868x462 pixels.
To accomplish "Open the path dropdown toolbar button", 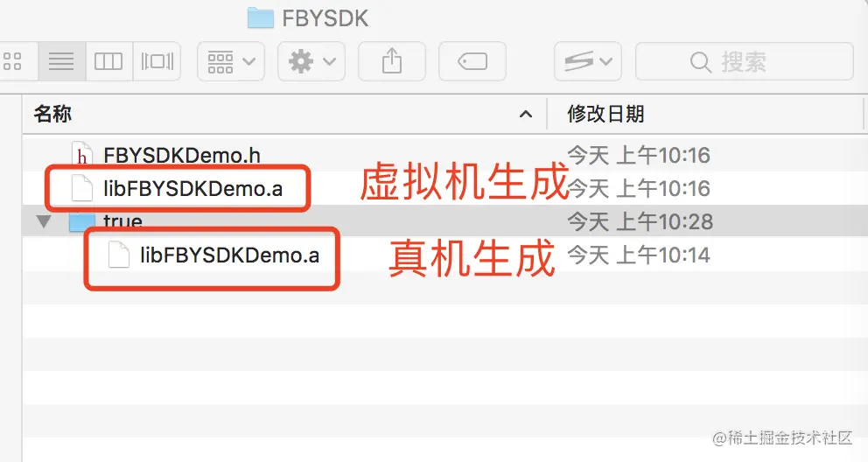I will click(x=588, y=61).
